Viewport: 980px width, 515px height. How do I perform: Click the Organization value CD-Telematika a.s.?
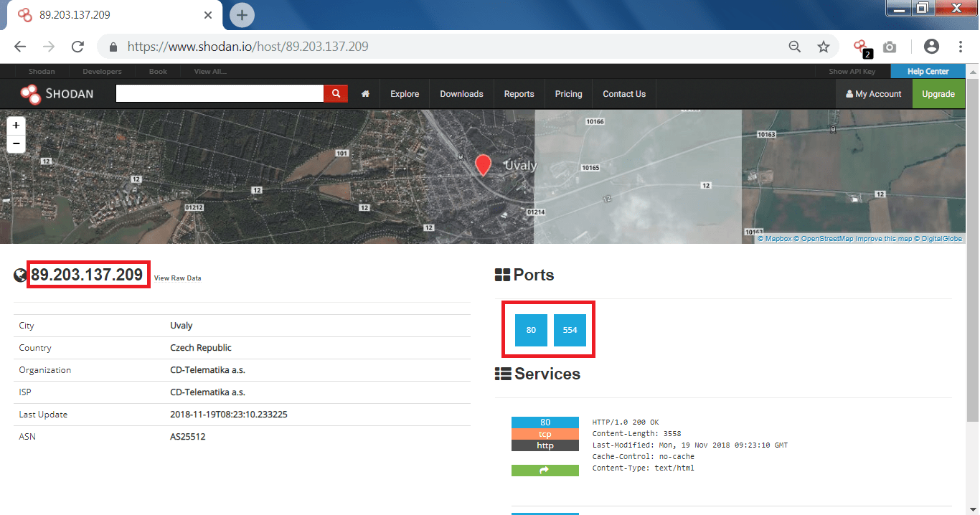[208, 370]
